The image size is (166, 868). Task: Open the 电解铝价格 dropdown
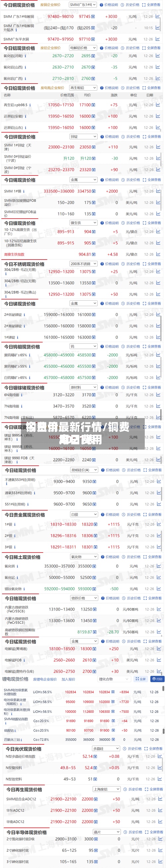tap(83, 48)
